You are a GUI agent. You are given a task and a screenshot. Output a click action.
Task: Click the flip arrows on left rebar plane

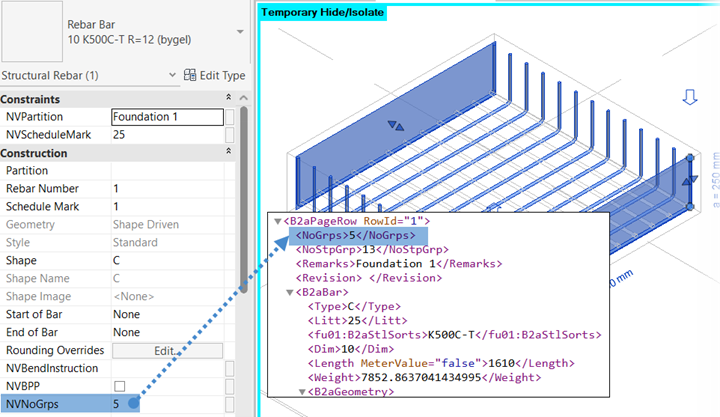pyautogui.click(x=396, y=125)
